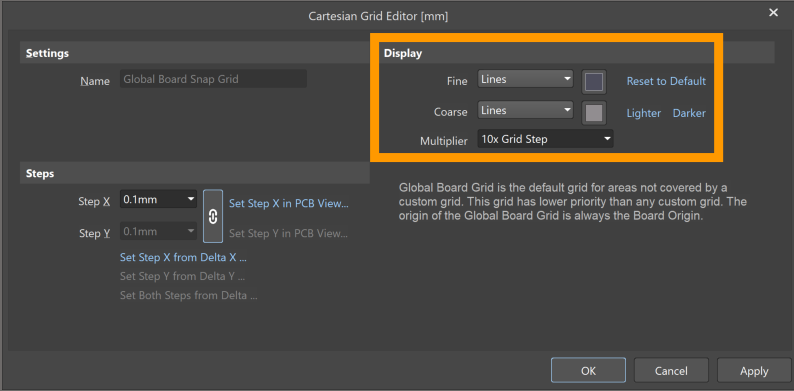Open the Fine display style dropdown
The height and width of the screenshot is (391, 794).
pos(525,79)
